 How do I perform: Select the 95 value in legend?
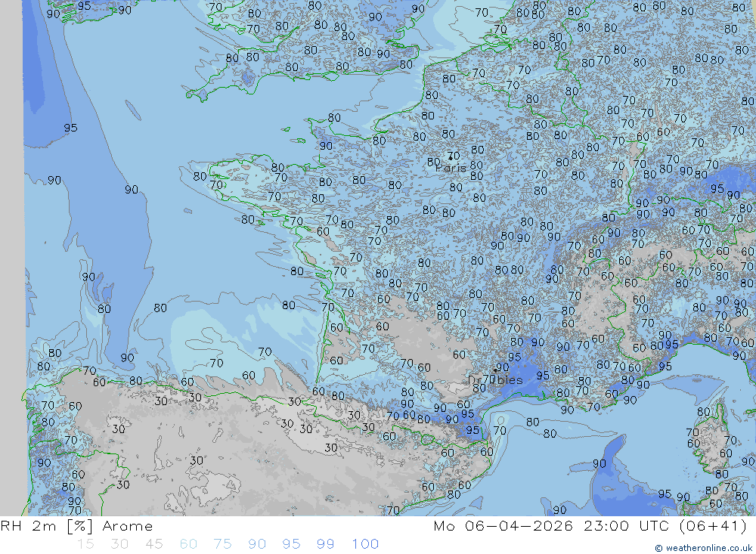tap(291, 544)
